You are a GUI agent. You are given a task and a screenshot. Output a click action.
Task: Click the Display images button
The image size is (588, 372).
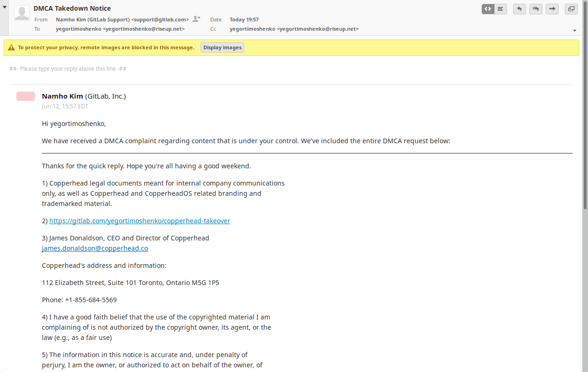222,47
